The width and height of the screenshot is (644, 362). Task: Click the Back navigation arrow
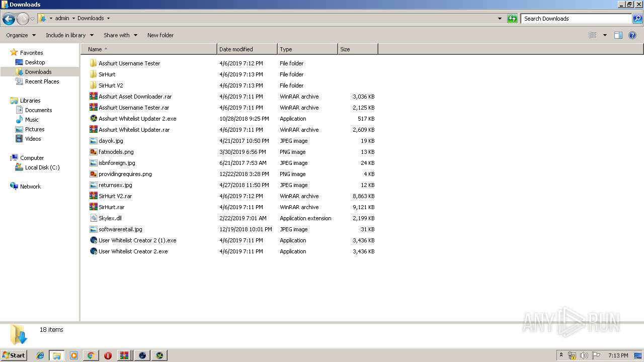point(9,19)
